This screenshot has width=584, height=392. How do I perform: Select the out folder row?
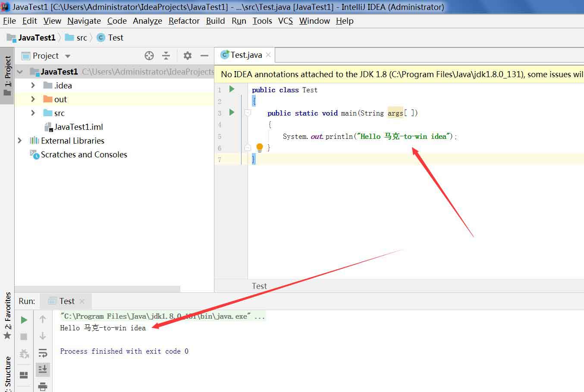[x=114, y=99]
